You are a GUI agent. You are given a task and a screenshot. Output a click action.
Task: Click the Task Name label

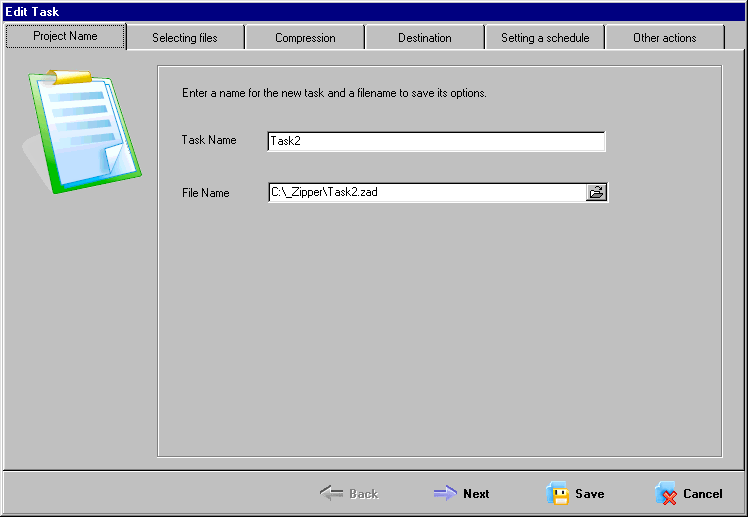click(209, 140)
